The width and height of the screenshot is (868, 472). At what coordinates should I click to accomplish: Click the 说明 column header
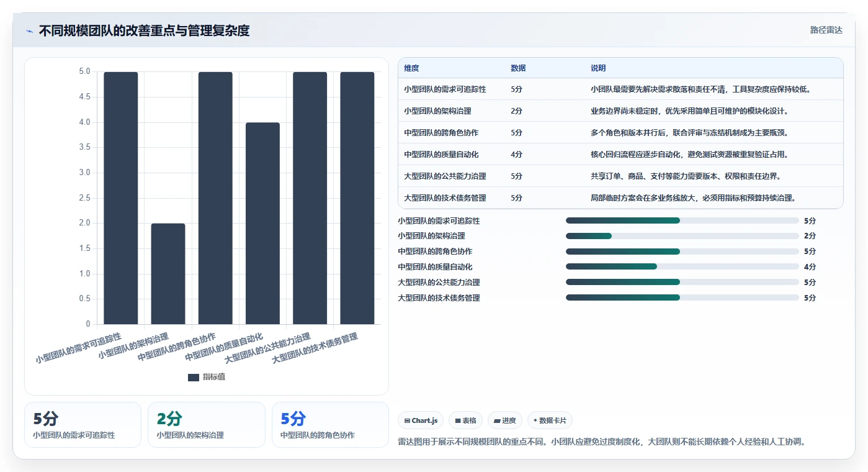[x=598, y=68]
